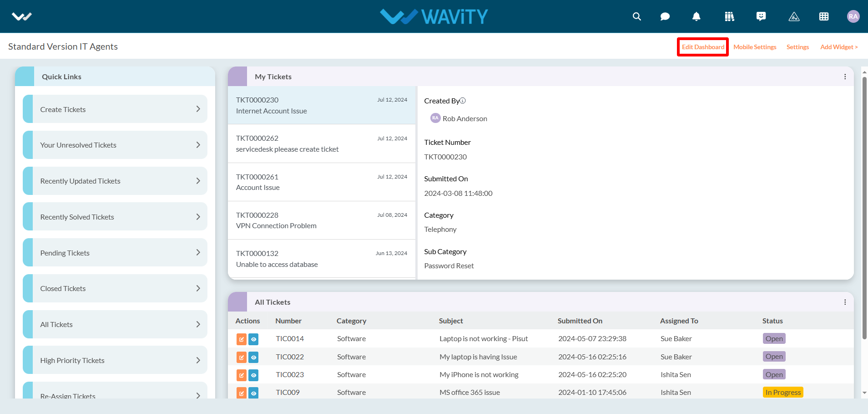Click the 'Password Reset' sub category value
Image resolution: width=868 pixels, height=414 pixels.
(x=449, y=266)
